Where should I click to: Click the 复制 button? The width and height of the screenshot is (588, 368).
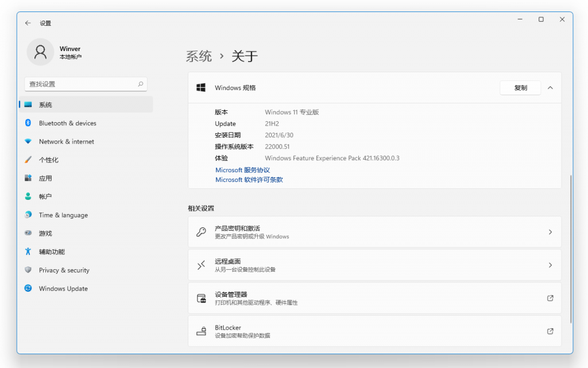(x=520, y=88)
